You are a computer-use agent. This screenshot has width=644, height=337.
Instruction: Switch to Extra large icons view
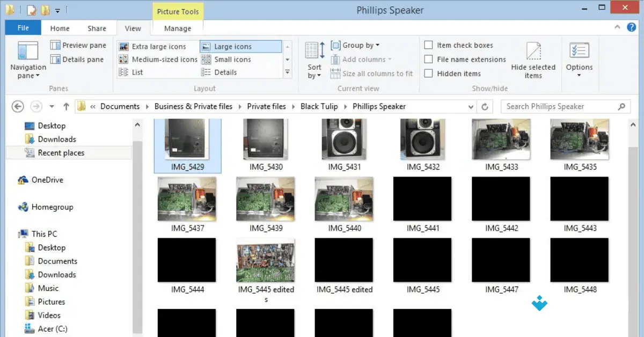(158, 47)
